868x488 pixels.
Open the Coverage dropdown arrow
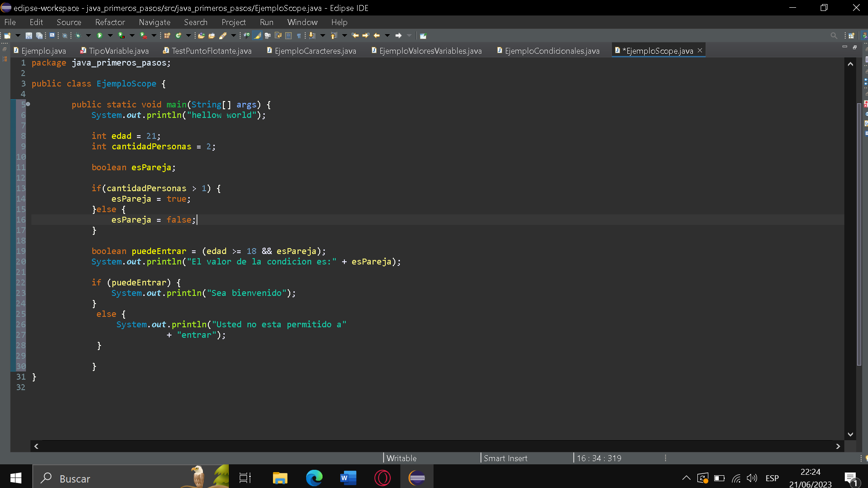(132, 36)
